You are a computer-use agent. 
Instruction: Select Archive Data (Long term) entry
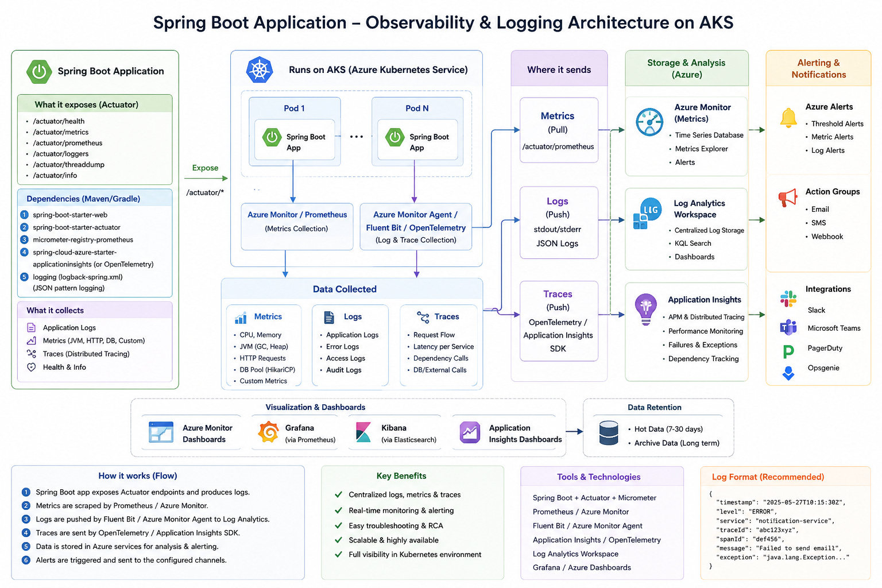click(x=677, y=443)
